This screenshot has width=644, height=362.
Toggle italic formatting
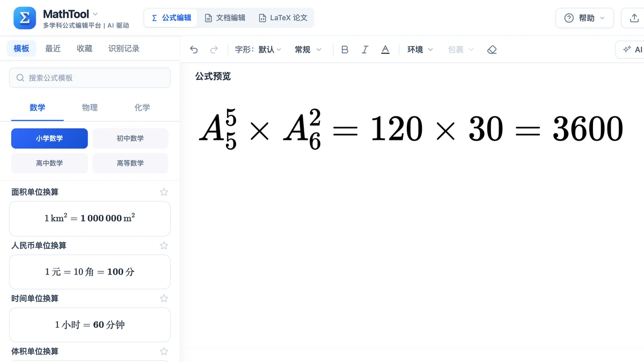click(x=365, y=50)
